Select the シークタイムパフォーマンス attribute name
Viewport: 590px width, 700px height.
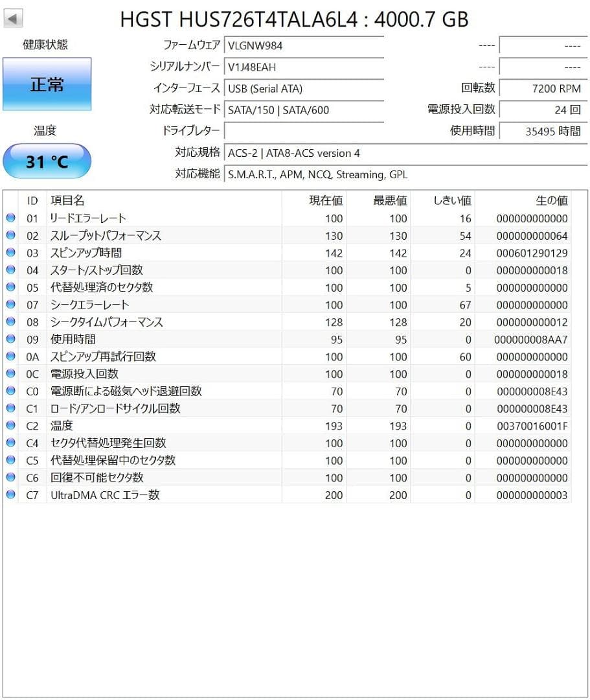tap(107, 322)
